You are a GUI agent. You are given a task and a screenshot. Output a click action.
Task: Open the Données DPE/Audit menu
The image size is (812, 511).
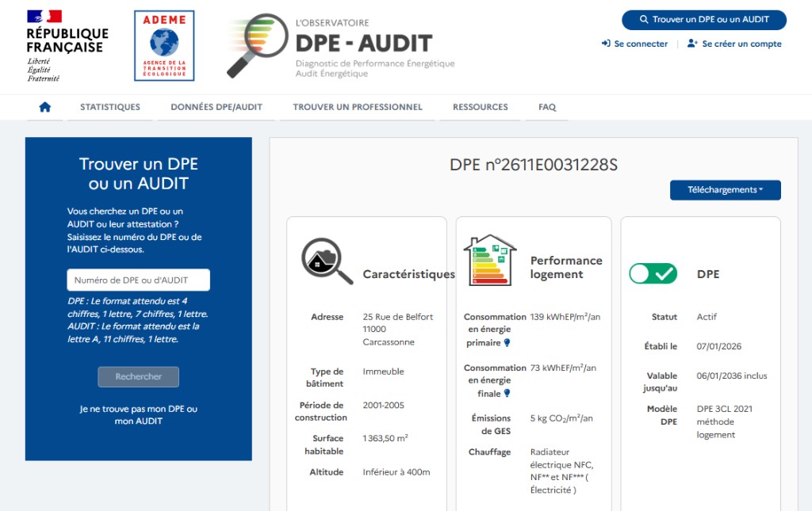[216, 107]
